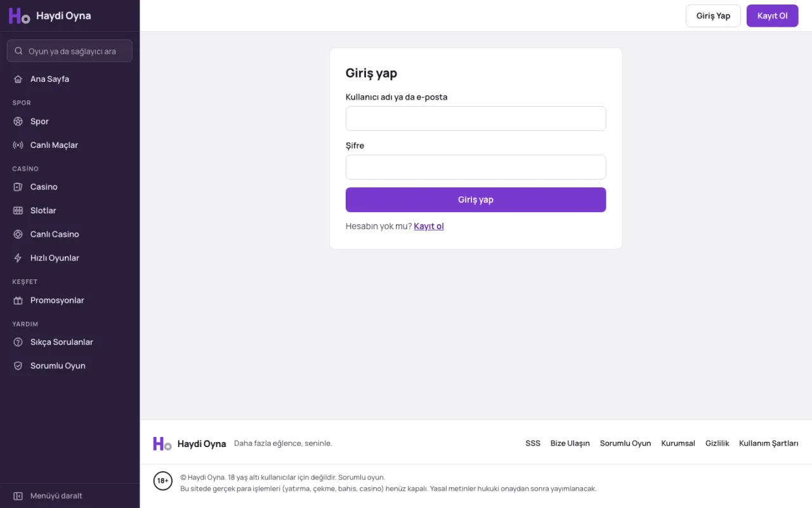This screenshot has width=812, height=508.
Task: Select the Spor ball icon
Action: click(18, 121)
